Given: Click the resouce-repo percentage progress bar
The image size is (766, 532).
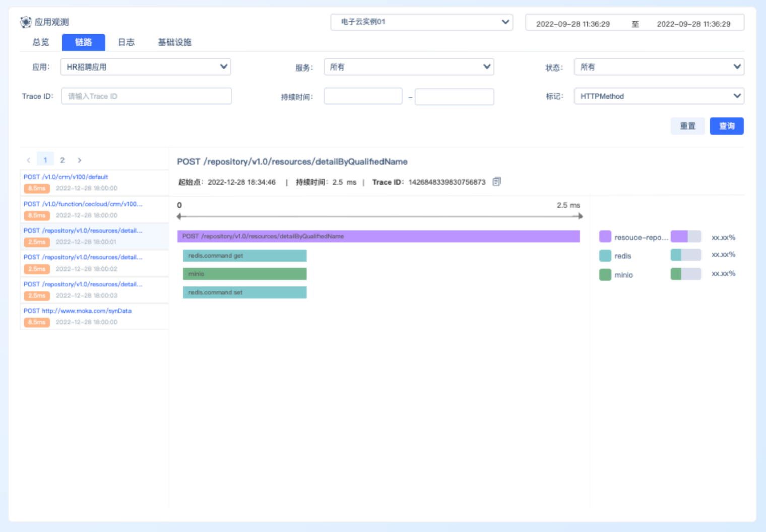Looking at the screenshot, I should (x=686, y=236).
